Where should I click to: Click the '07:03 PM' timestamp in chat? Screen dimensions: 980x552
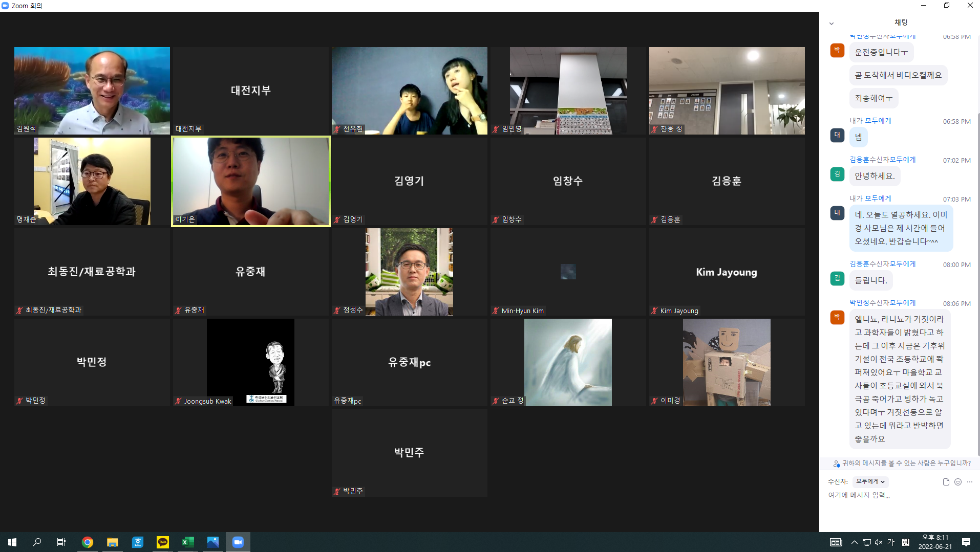957,200
